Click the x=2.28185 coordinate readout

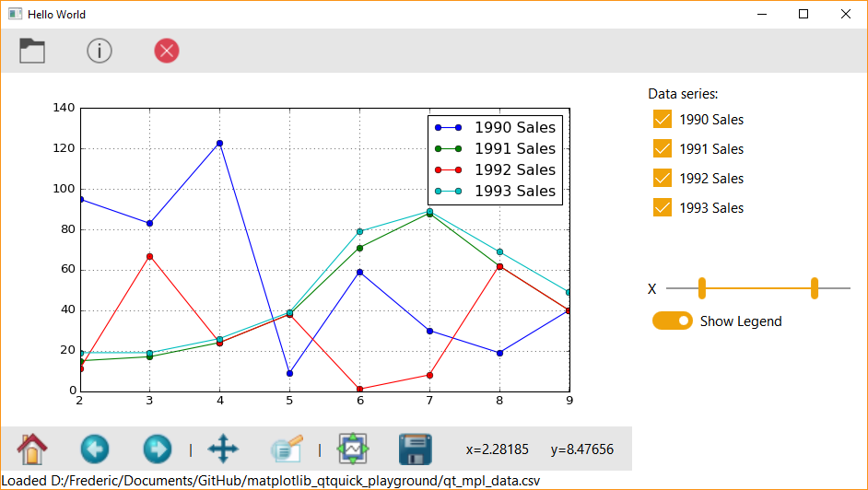[x=497, y=449]
